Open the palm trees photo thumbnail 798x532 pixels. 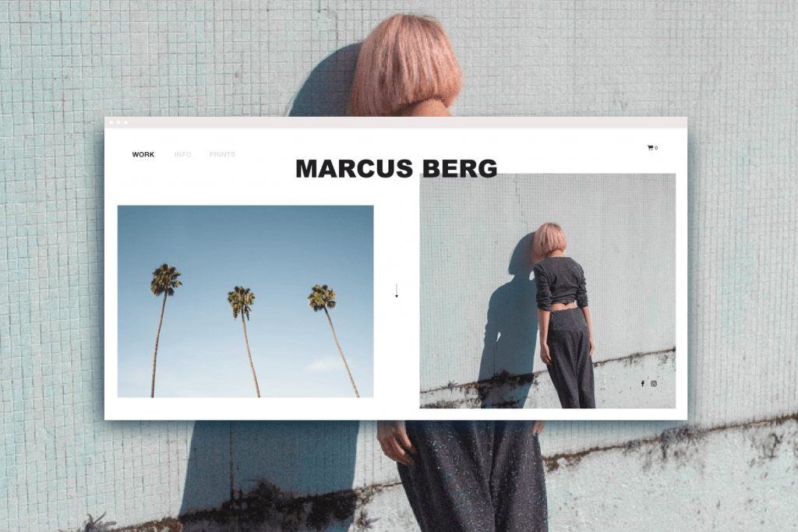click(x=245, y=301)
